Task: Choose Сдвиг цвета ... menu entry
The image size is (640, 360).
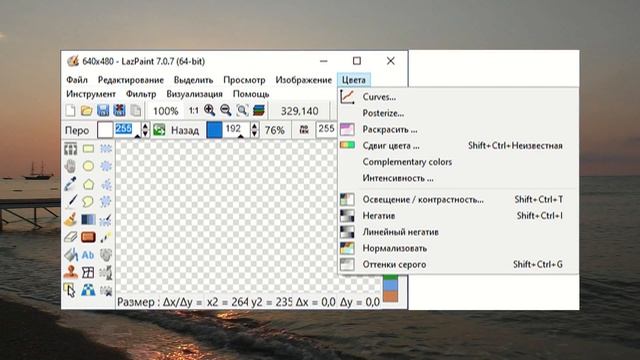Action: click(x=458, y=146)
